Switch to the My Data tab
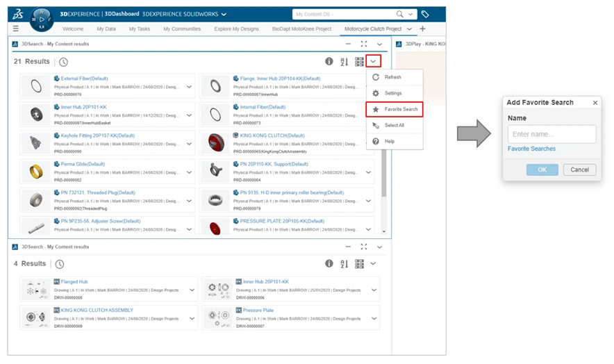The height and width of the screenshot is (364, 614). coord(106,29)
